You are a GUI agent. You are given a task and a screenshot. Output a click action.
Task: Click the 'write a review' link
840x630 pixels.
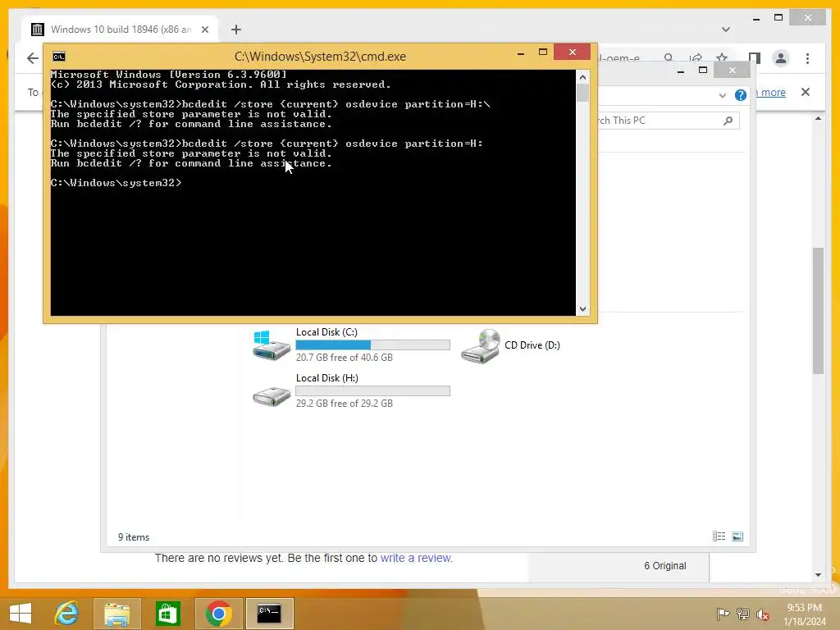click(x=416, y=558)
